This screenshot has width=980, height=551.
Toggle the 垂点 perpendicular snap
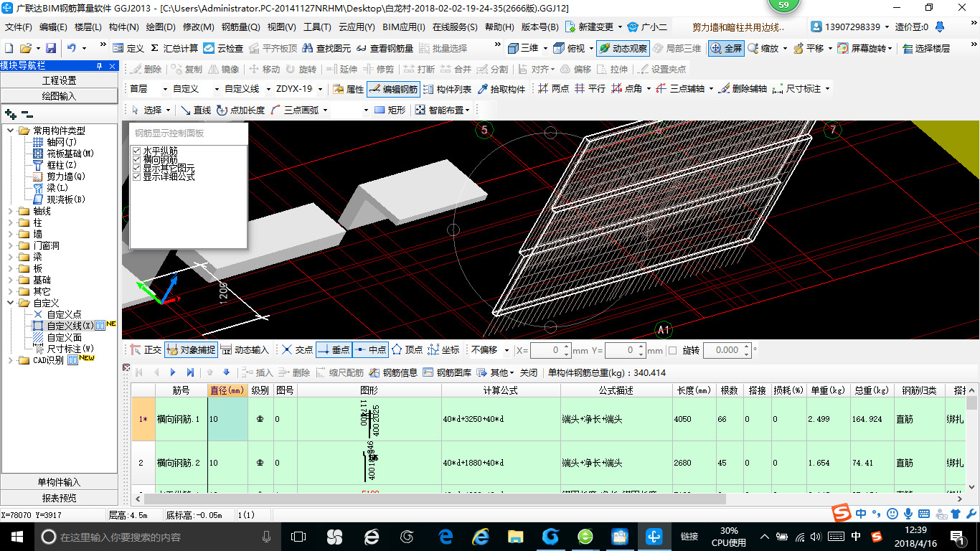(x=334, y=349)
